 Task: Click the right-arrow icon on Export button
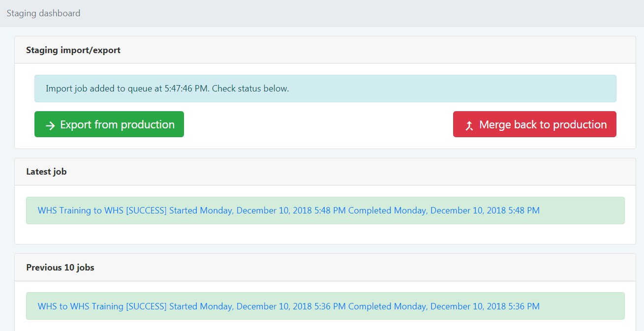pyautogui.click(x=50, y=125)
